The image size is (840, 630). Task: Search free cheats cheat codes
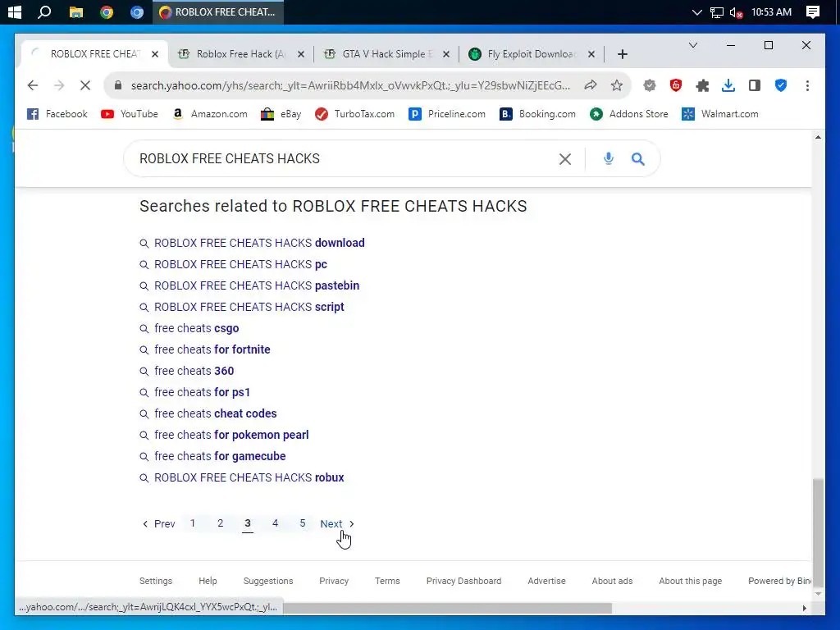coord(216,413)
